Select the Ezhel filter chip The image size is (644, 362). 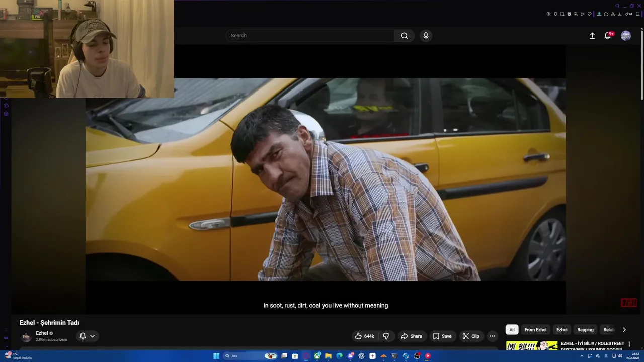[562, 330]
